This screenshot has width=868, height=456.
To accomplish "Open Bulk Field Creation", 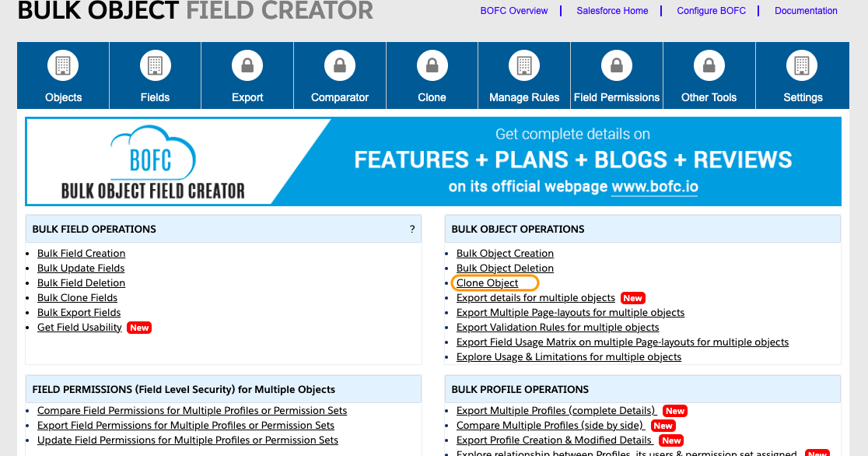I will pos(81,253).
